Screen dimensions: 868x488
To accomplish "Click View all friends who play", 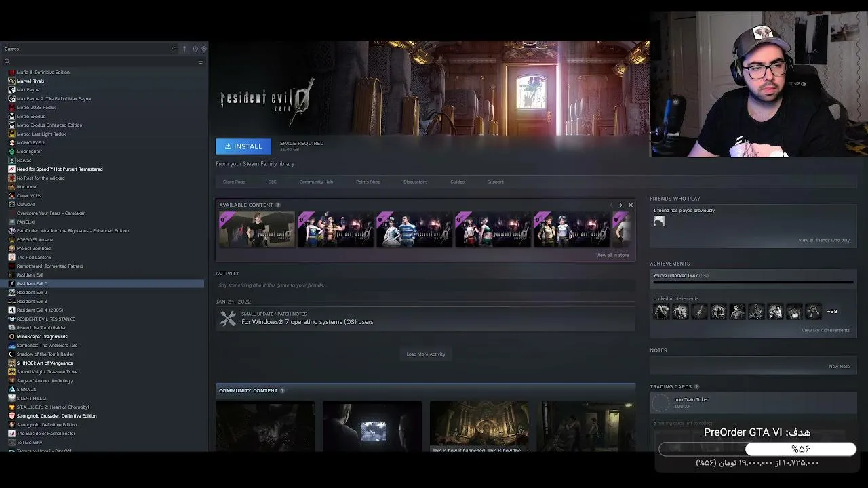I will pos(824,240).
